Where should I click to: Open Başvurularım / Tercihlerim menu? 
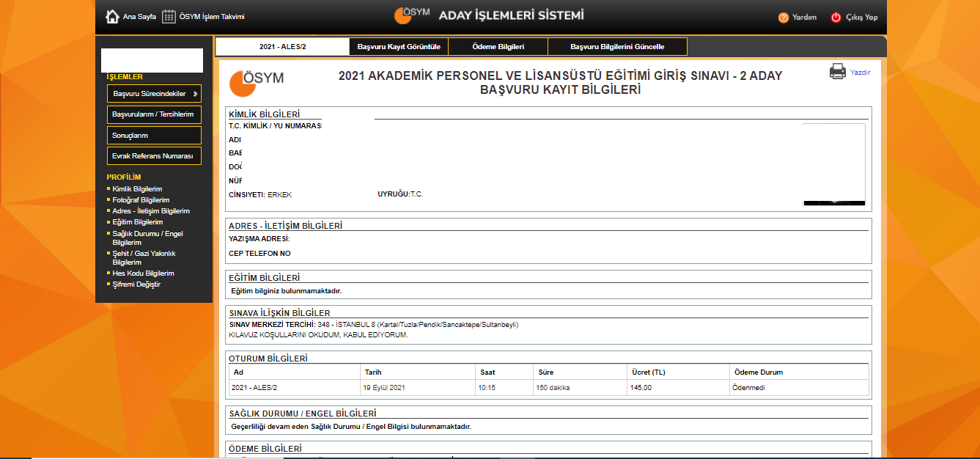pyautogui.click(x=154, y=114)
